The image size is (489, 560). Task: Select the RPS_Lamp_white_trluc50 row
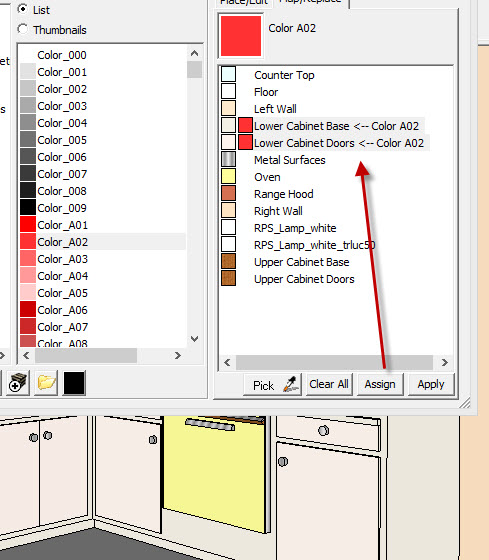point(314,245)
